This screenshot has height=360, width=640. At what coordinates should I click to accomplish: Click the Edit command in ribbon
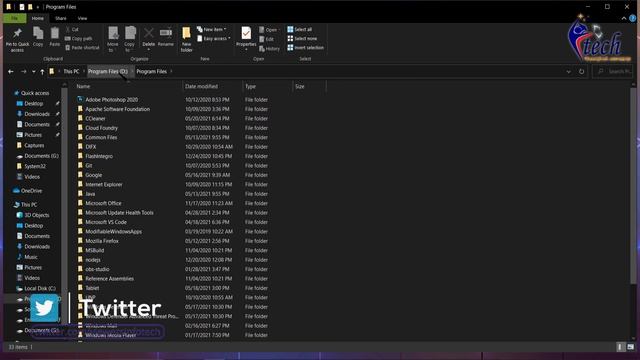coord(267,39)
